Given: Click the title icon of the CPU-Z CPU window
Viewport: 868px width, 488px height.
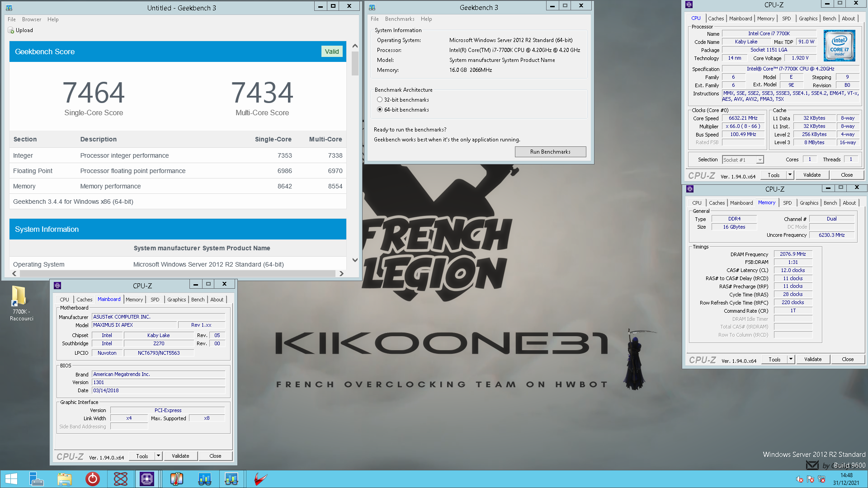Looking at the screenshot, I should 689,5.
